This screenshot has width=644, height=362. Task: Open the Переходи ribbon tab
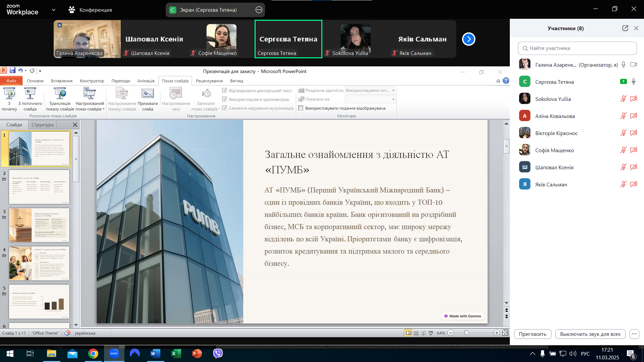121,81
